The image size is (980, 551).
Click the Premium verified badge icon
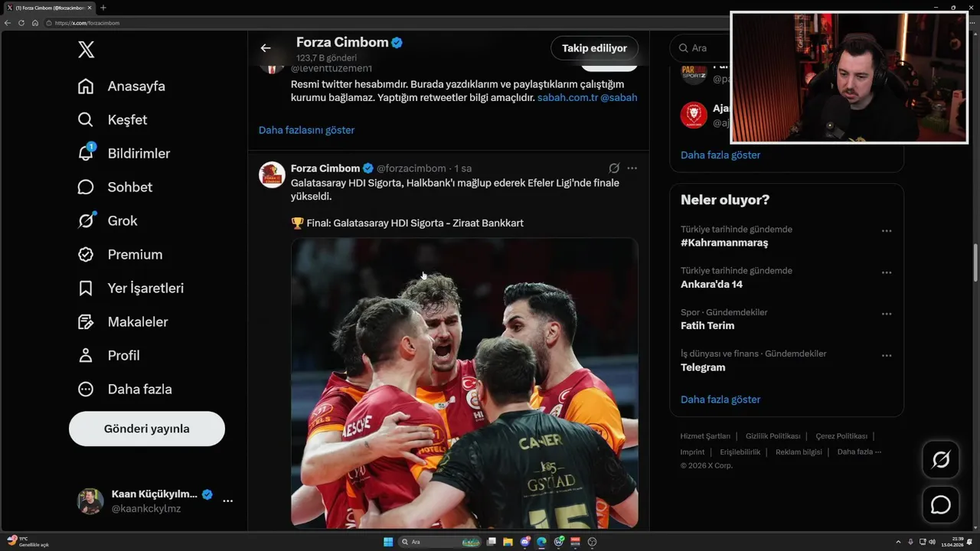coord(86,255)
